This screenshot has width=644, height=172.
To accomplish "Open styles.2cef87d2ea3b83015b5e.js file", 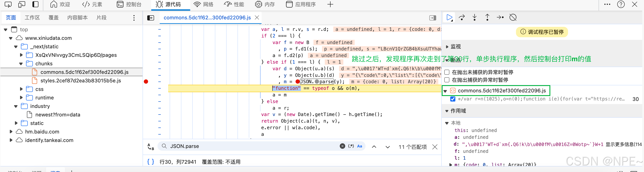I will (x=80, y=80).
